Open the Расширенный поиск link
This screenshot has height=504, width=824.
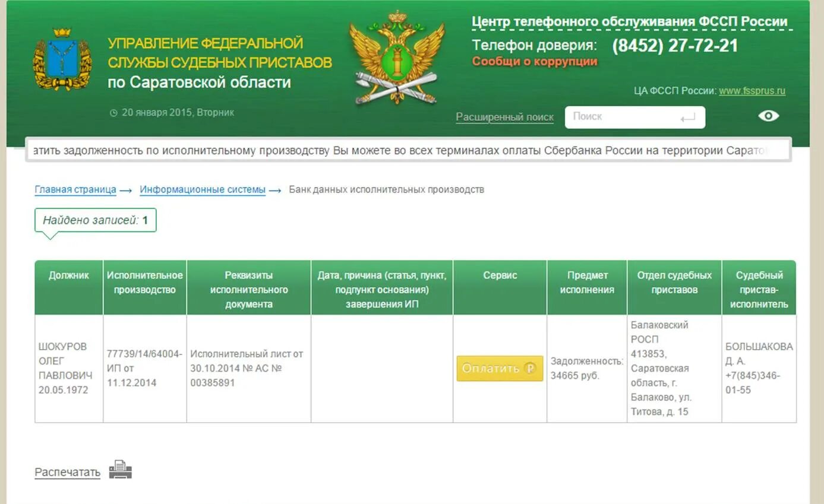coord(504,117)
